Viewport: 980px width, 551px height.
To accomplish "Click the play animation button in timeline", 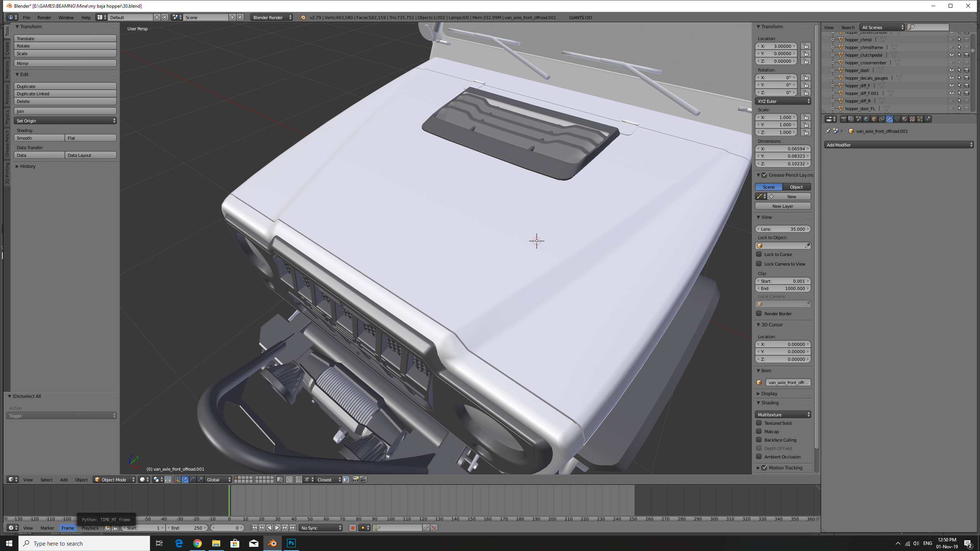I will (x=277, y=528).
